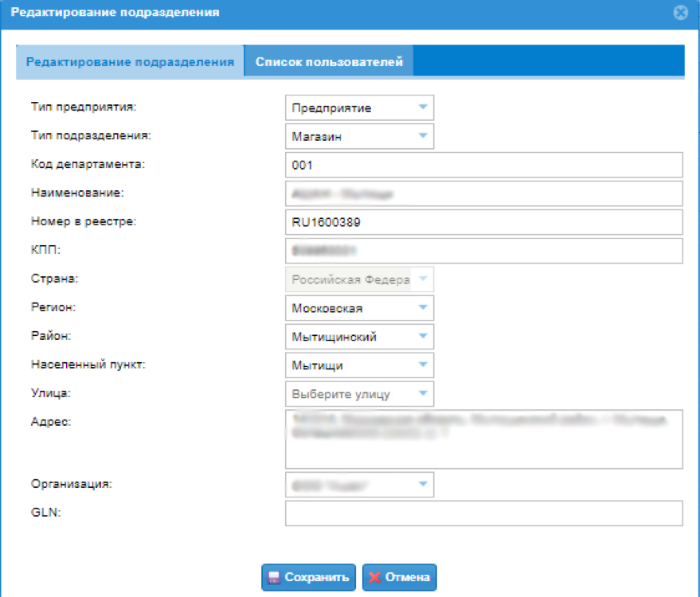The width and height of the screenshot is (700, 597).
Task: Click into the Наименование text field
Action: click(483, 193)
